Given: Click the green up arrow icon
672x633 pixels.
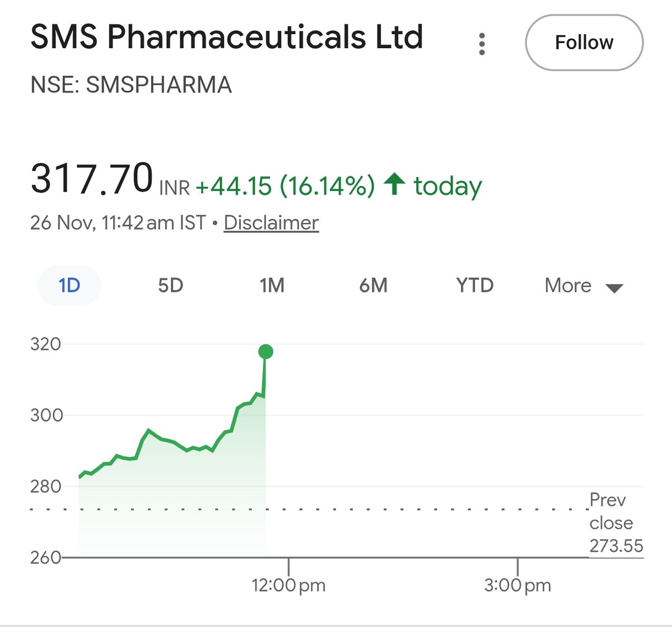Looking at the screenshot, I should pyautogui.click(x=394, y=184).
